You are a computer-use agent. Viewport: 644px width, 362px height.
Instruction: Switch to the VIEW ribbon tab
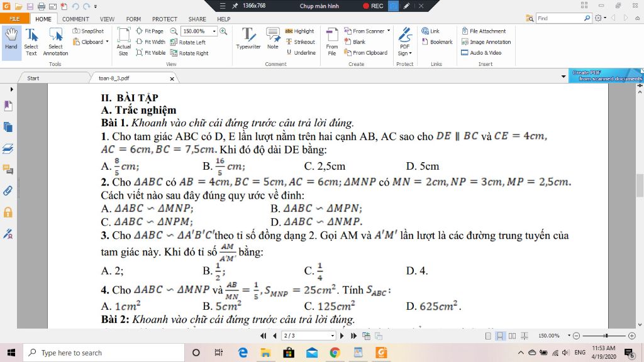[x=107, y=19]
